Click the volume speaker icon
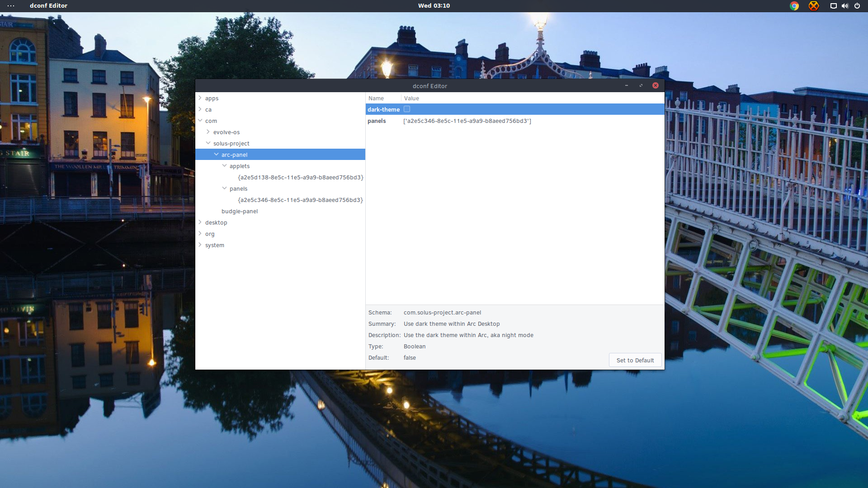868x488 pixels. [x=845, y=6]
